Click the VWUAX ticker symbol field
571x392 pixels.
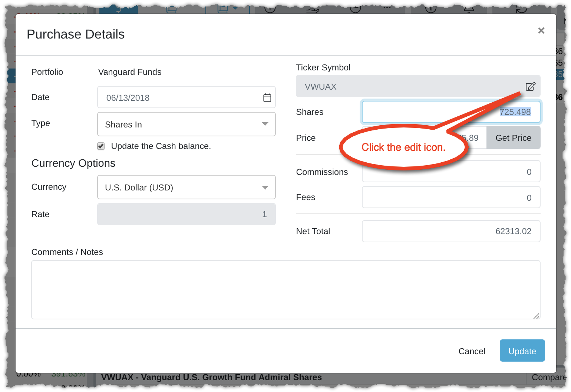[418, 86]
